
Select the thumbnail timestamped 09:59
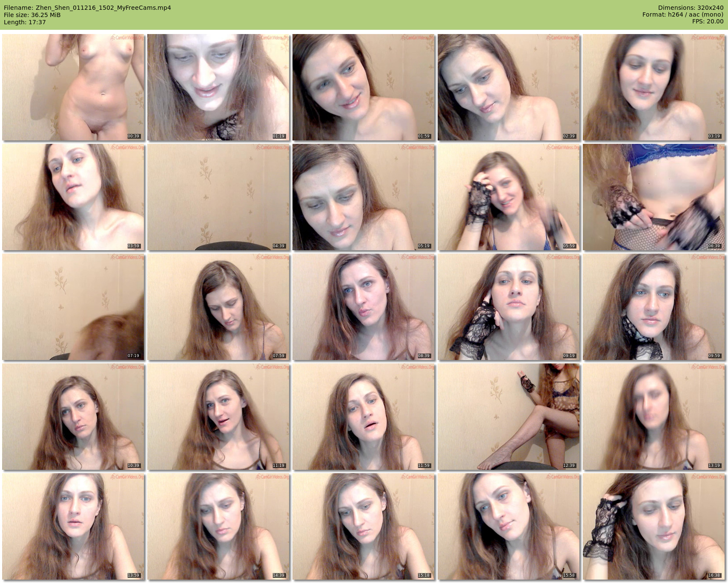653,307
